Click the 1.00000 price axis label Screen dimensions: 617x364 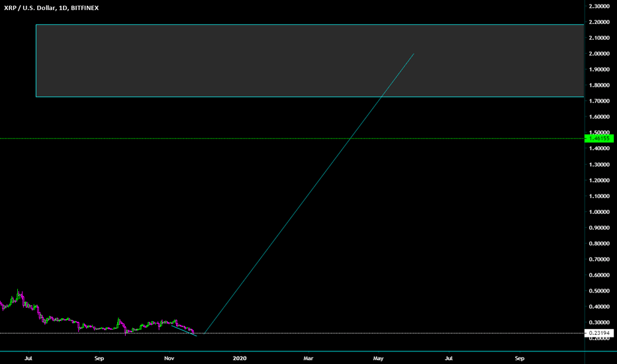point(599,212)
